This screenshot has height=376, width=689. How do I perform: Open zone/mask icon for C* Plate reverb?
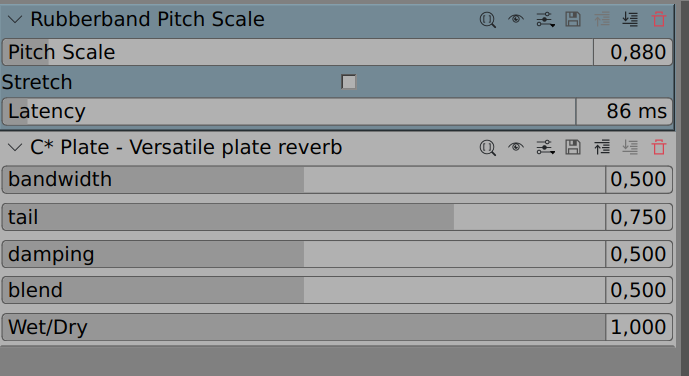487,148
